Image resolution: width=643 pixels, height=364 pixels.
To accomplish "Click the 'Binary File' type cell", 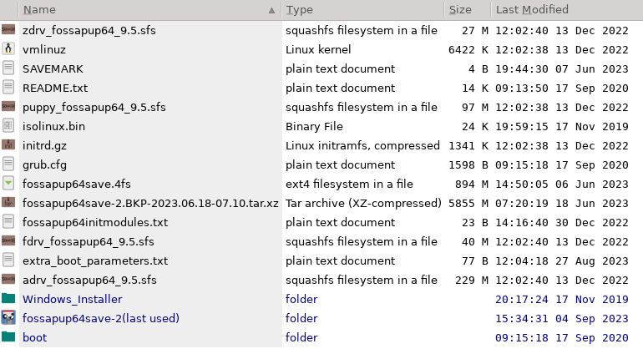I will pyautogui.click(x=314, y=126).
